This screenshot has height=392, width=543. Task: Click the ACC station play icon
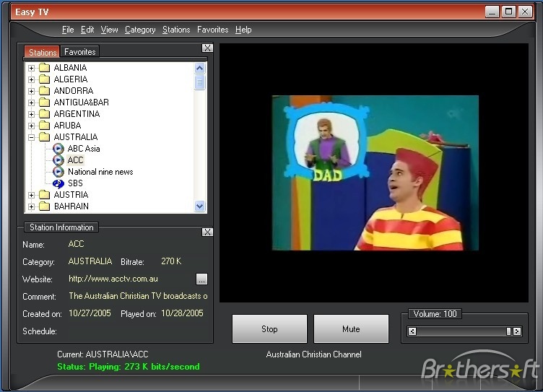[x=58, y=160]
